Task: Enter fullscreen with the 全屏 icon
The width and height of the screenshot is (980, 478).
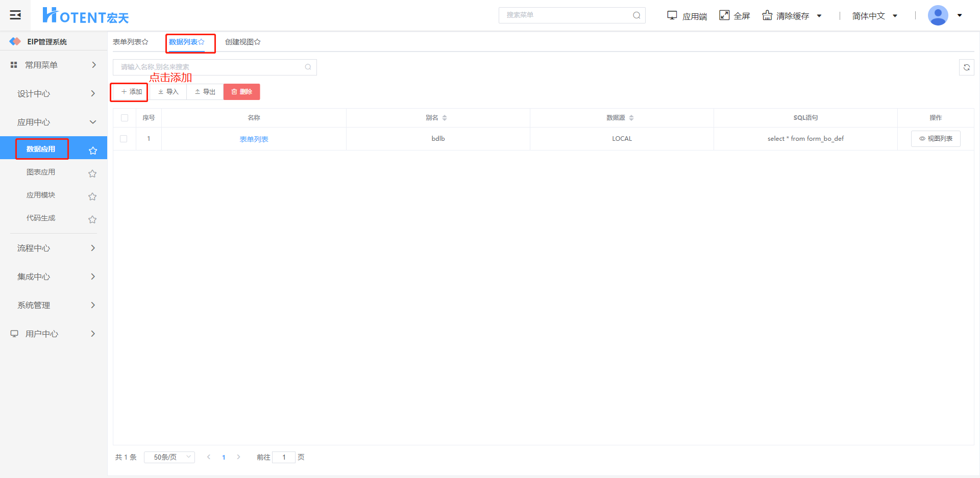Action: (x=724, y=15)
